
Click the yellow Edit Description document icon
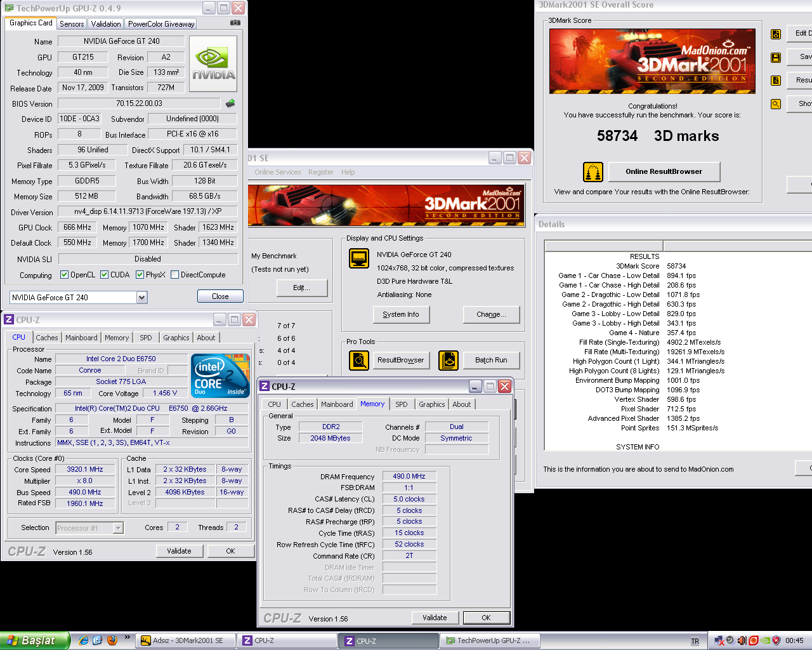tap(775, 34)
